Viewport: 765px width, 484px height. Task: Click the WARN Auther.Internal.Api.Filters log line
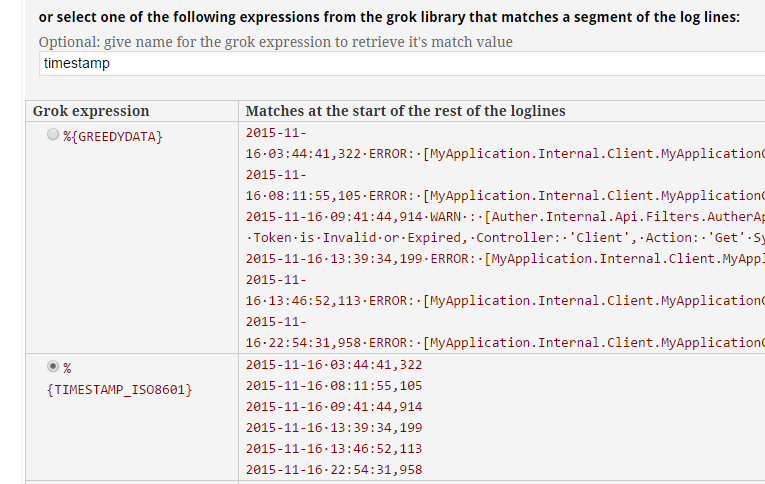pos(505,217)
